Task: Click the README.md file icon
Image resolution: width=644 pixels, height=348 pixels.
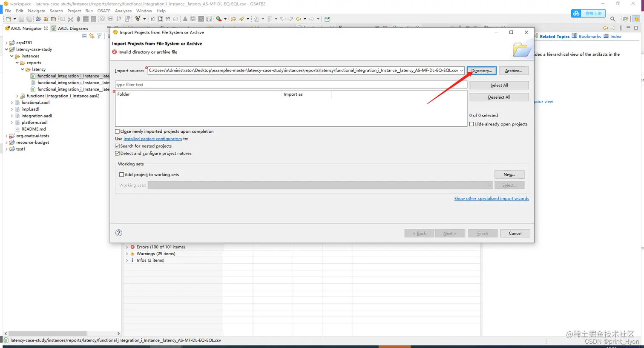Action: click(17, 129)
